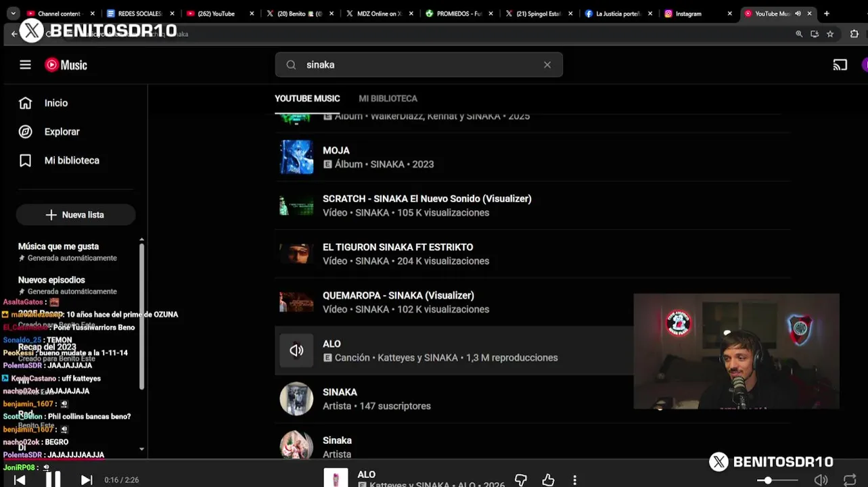This screenshot has height=487, width=868.
Task: Click the SCRATCH video thumbnail
Action: pos(296,206)
